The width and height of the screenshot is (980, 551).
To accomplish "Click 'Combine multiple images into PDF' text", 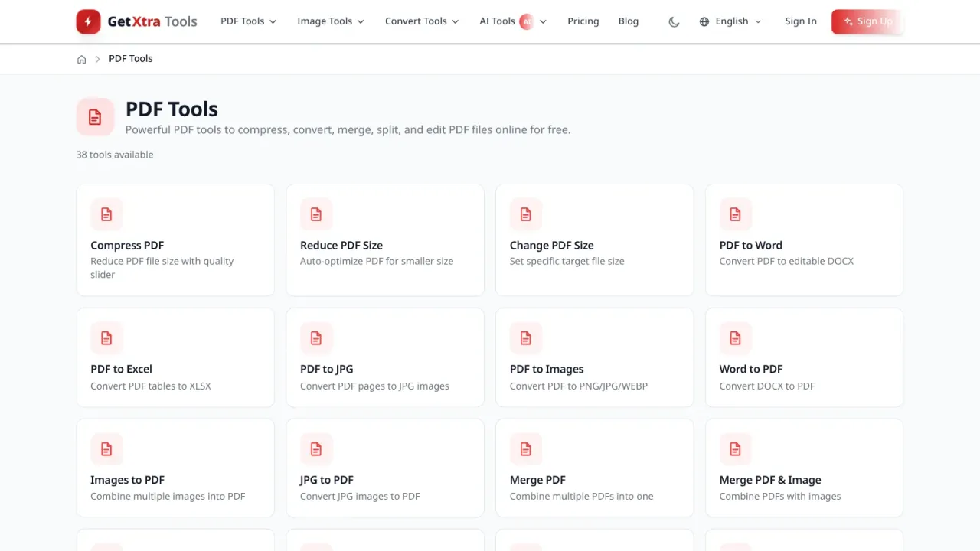I will point(168,497).
